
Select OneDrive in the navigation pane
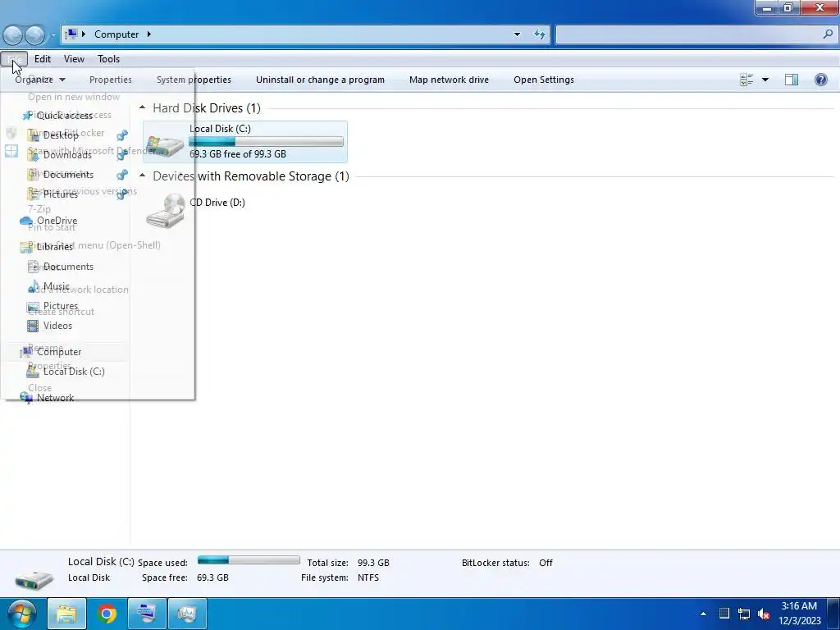coord(57,221)
